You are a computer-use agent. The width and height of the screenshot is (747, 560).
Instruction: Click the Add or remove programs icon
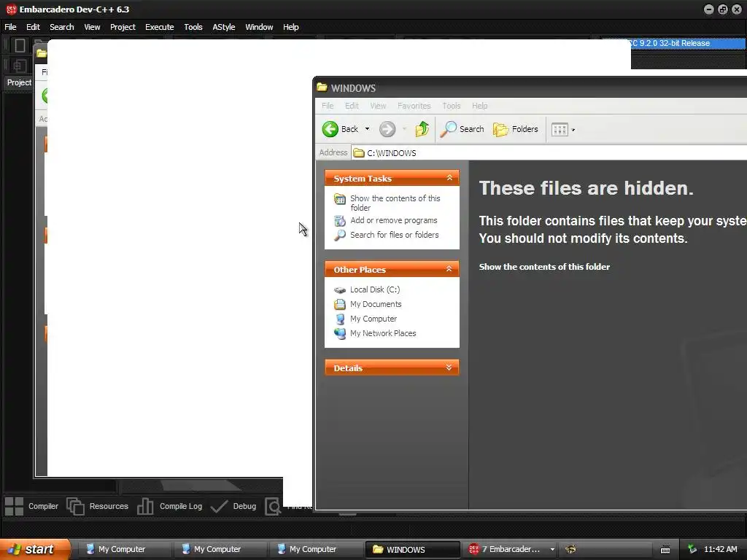[340, 220]
